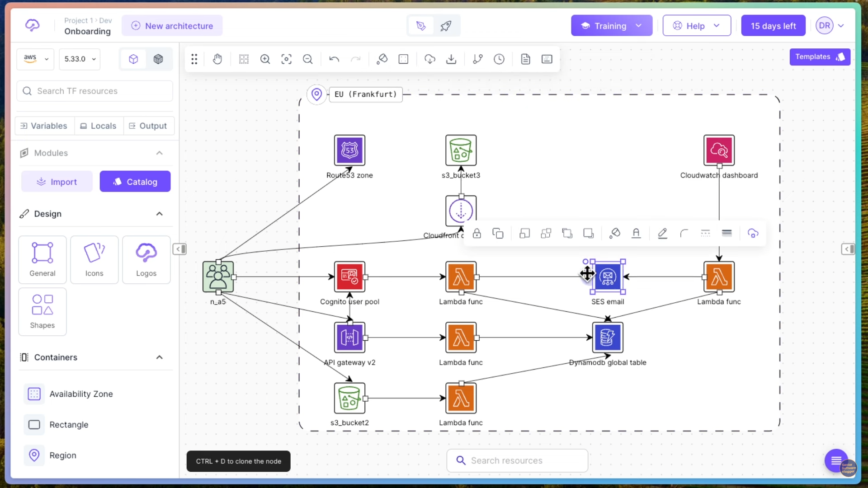
Task: Click the fill color paint bucket in node toolbar
Action: pos(614,233)
